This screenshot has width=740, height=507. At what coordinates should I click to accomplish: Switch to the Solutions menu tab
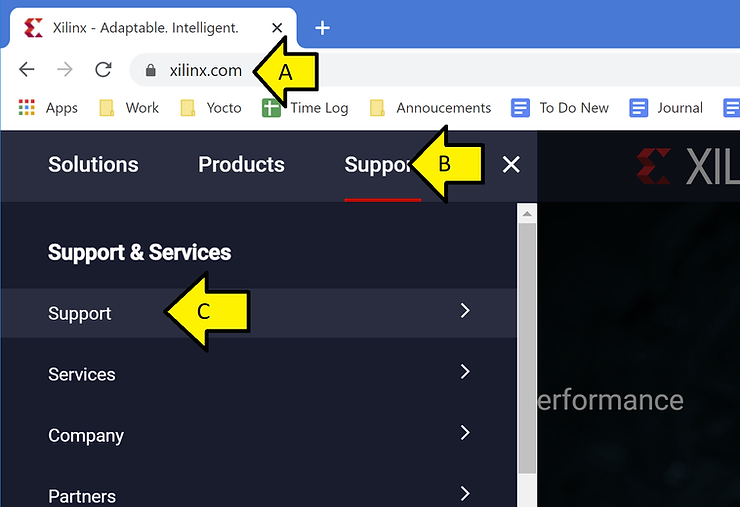pos(93,165)
